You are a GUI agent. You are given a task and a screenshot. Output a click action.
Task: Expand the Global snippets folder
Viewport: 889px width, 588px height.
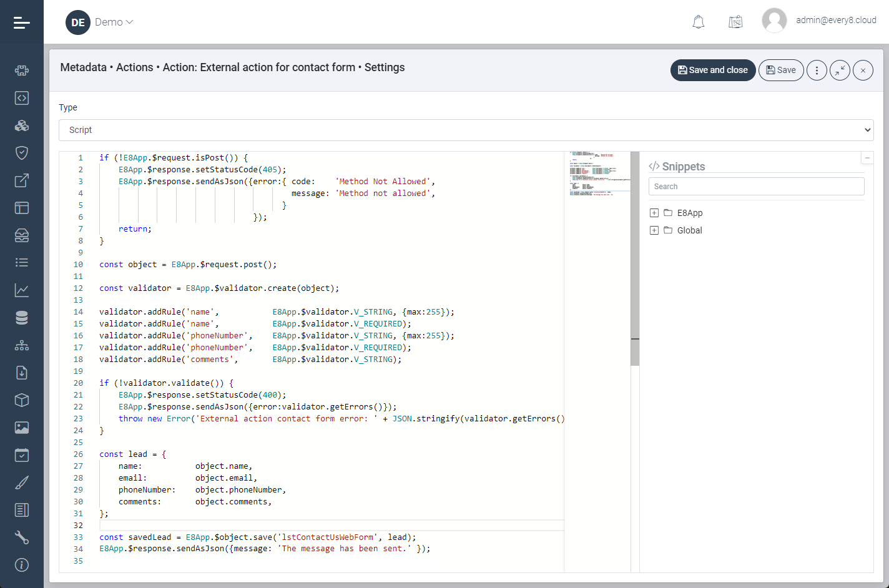click(x=654, y=230)
